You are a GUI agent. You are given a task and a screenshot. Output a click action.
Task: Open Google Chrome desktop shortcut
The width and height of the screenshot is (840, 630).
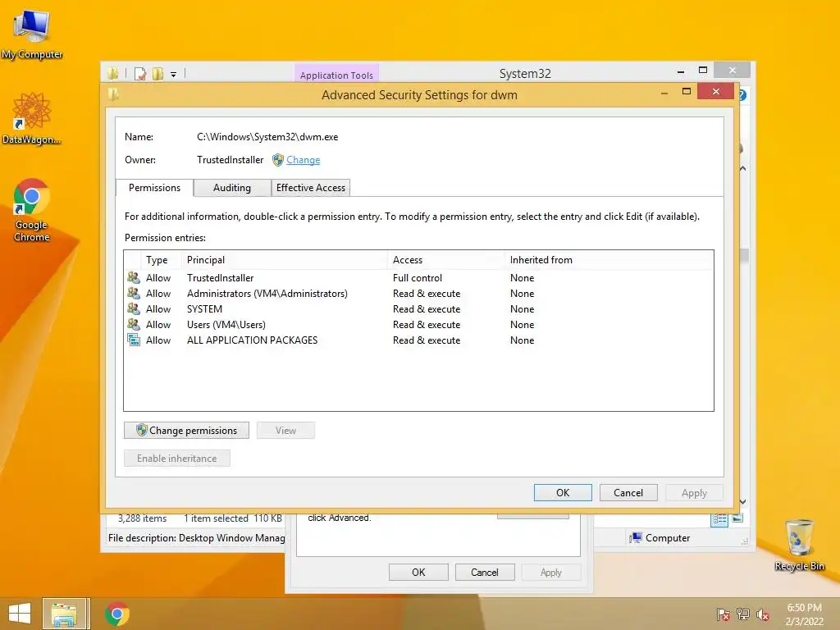click(32, 210)
